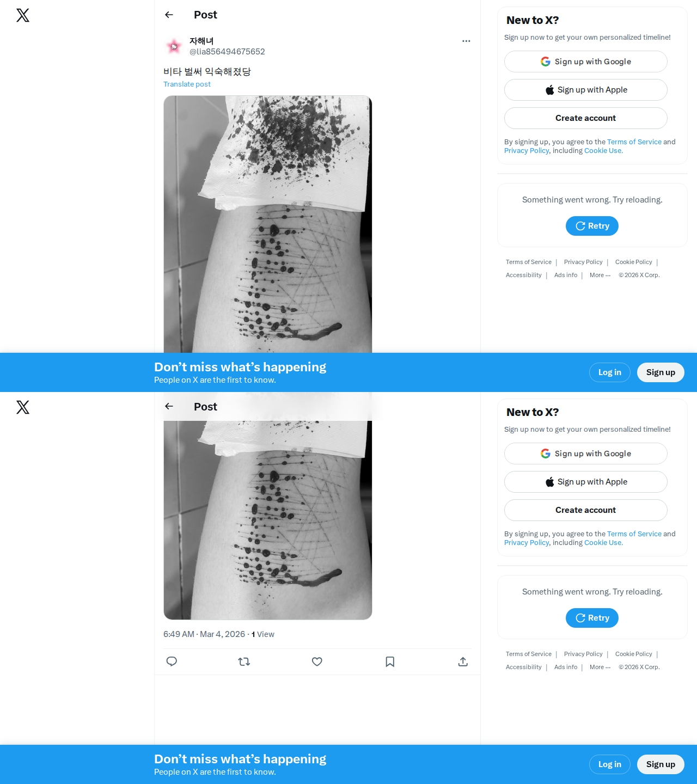Click the 6:49 AM · Mar 4, 2026 timestamp
This screenshot has width=697, height=784.
pyautogui.click(x=204, y=634)
